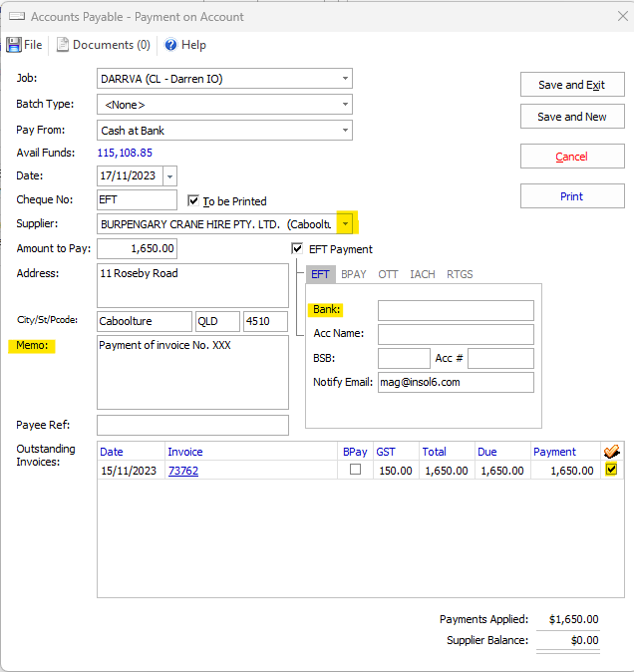Toggle the To be Printed checkbox
The image size is (634, 672).
194,200
